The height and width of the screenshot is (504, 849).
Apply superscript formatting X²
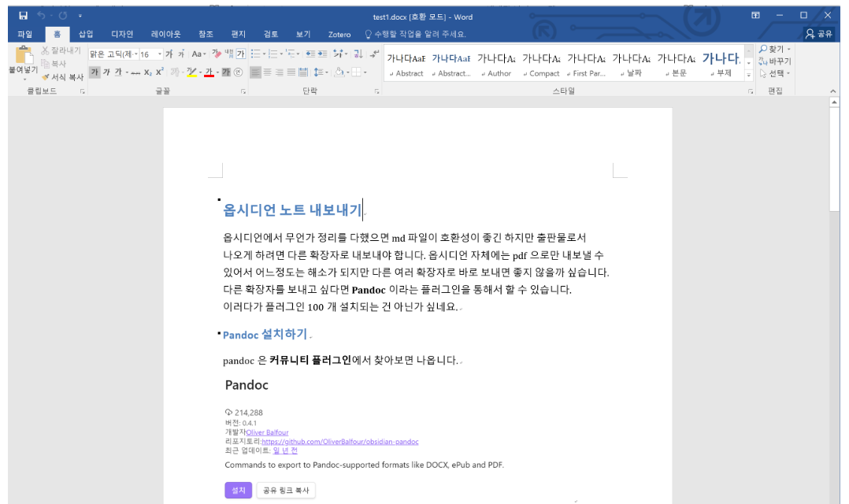(x=160, y=72)
